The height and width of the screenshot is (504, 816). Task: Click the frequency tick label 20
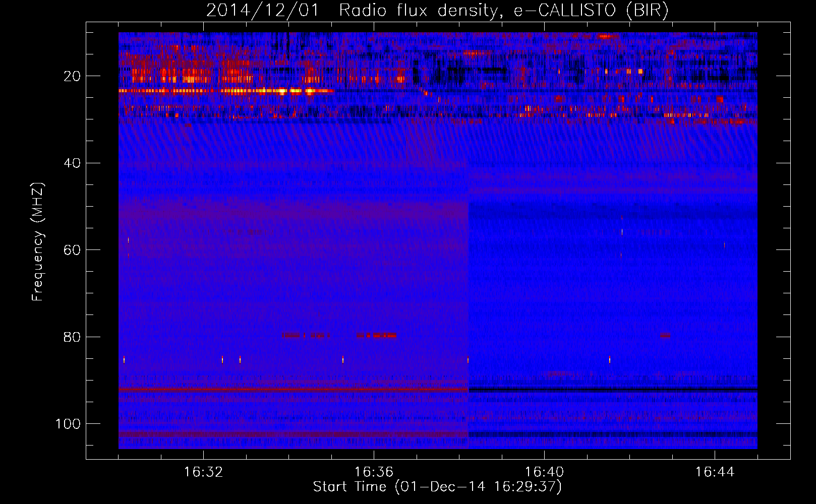point(72,76)
